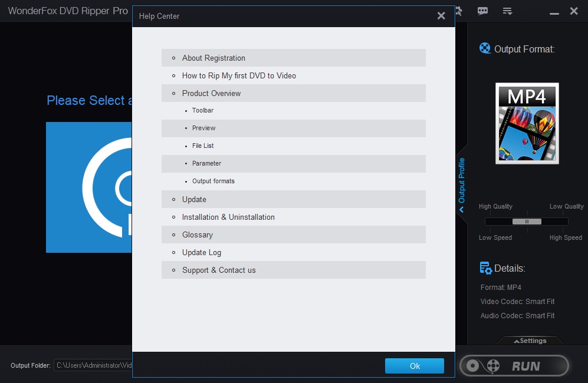Close the Help Center dialog
Image resolution: width=588 pixels, height=383 pixels.
pyautogui.click(x=441, y=16)
